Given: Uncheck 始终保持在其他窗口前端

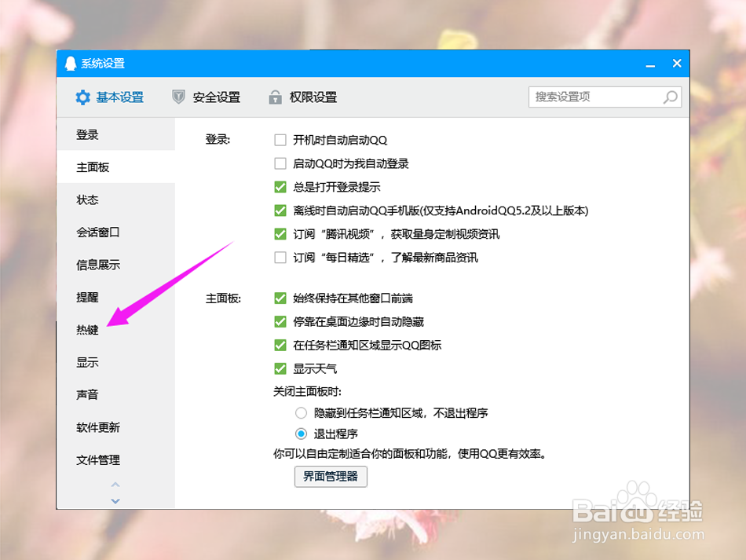Looking at the screenshot, I should click(280, 298).
